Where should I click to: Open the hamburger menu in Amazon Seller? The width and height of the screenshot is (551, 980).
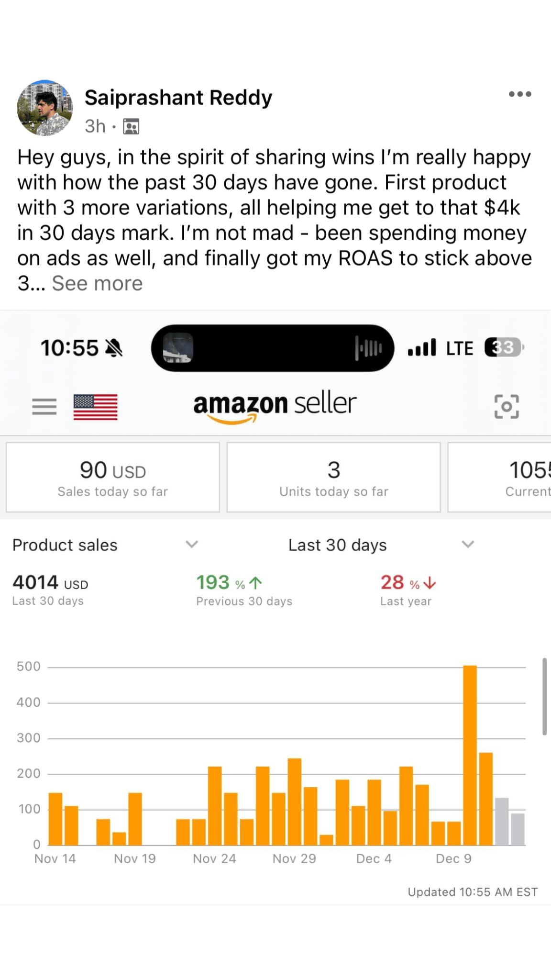coord(44,407)
